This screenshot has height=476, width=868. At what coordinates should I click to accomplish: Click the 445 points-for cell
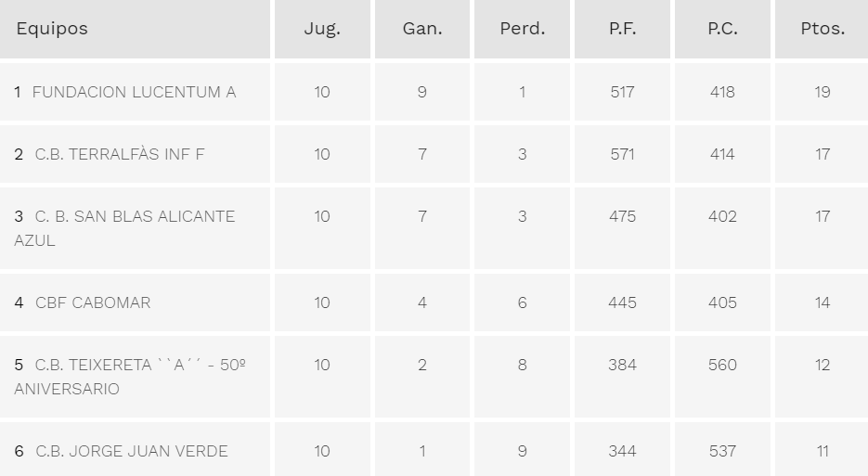click(622, 302)
